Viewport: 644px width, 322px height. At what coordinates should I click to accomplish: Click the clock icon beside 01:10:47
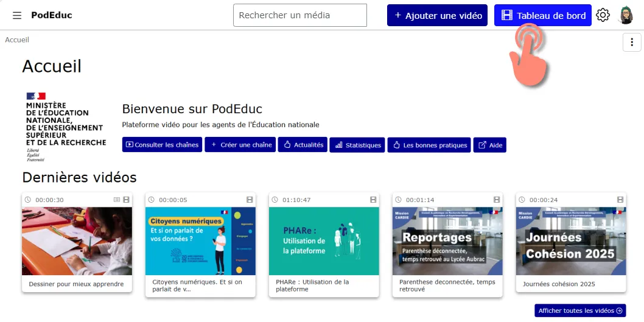[x=275, y=200]
